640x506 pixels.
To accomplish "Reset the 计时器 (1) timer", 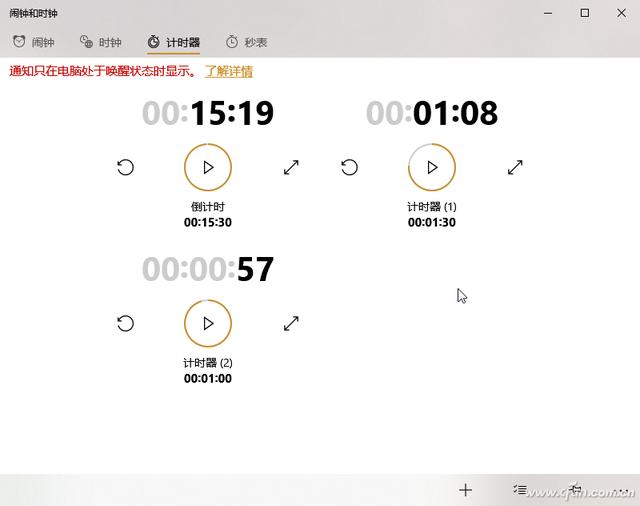I will (349, 167).
